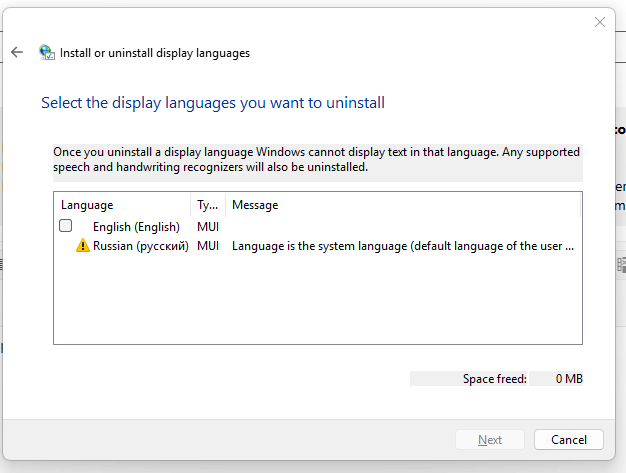This screenshot has width=626, height=473.
Task: Click divider between Language and Ty... columns
Action: click(x=191, y=205)
